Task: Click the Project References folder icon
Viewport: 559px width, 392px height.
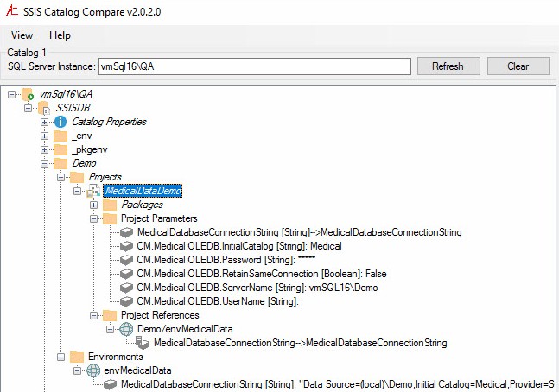Action: pyautogui.click(x=110, y=315)
